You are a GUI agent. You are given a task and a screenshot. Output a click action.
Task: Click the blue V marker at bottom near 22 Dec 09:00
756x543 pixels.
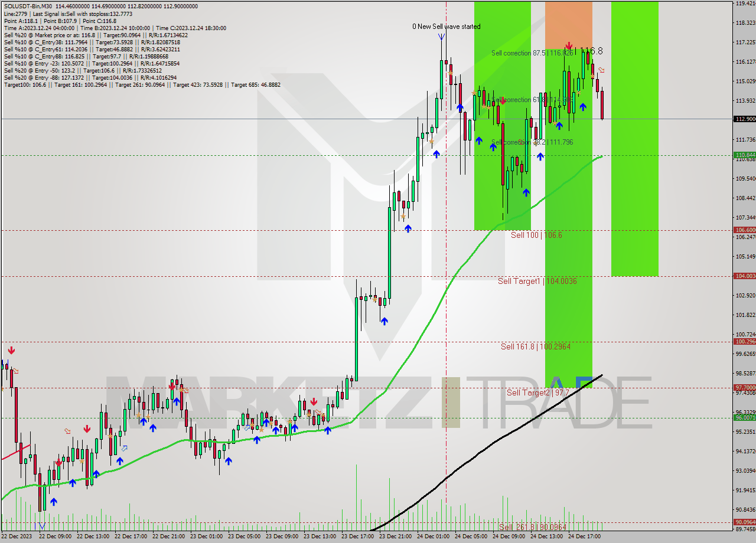click(41, 525)
